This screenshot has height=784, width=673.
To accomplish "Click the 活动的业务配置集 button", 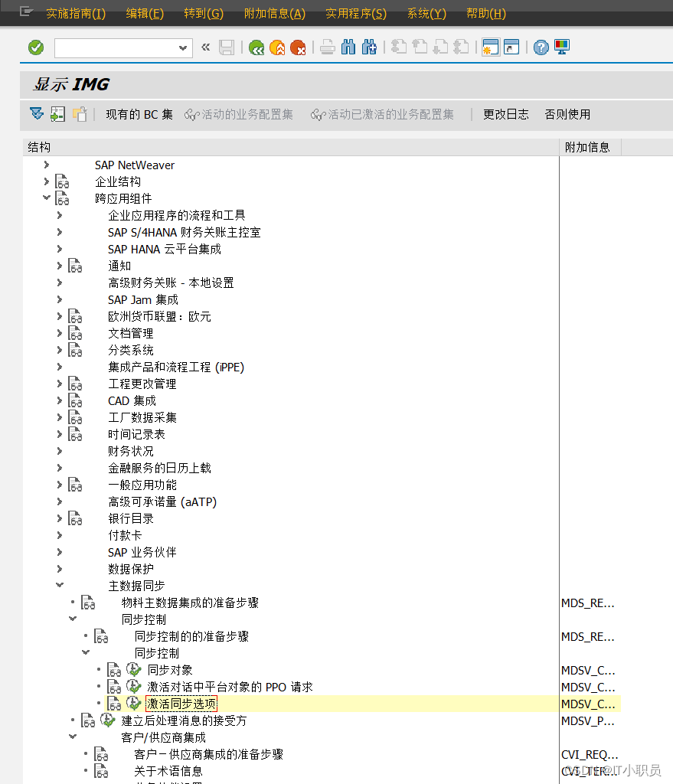I will (239, 115).
